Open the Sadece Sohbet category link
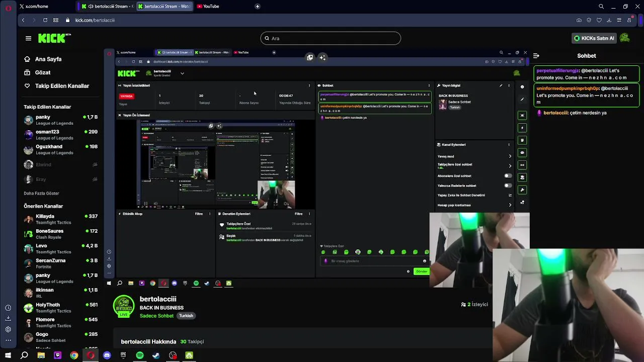The width and height of the screenshot is (644, 362). 156,316
